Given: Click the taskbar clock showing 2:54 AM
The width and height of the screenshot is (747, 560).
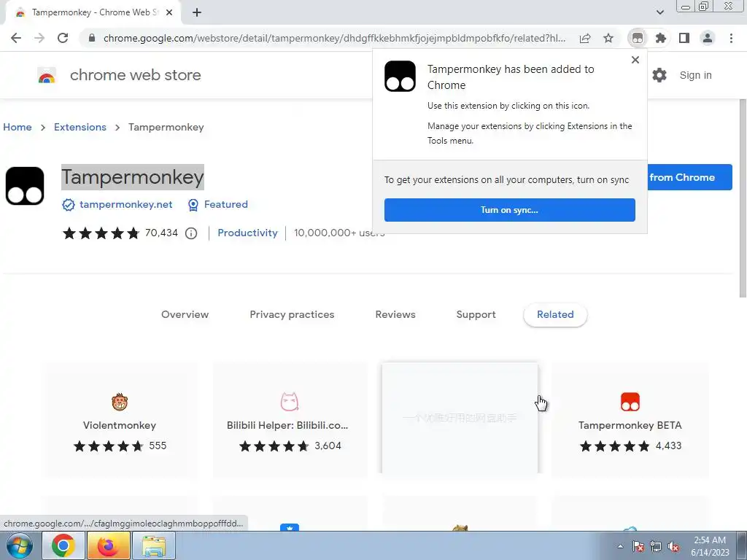Looking at the screenshot, I should click(710, 546).
